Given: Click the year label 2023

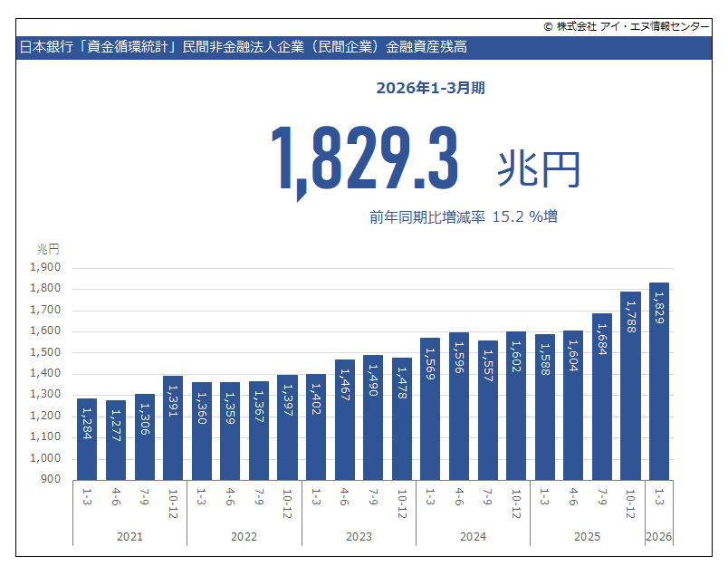Looking at the screenshot, I should click(x=359, y=536).
